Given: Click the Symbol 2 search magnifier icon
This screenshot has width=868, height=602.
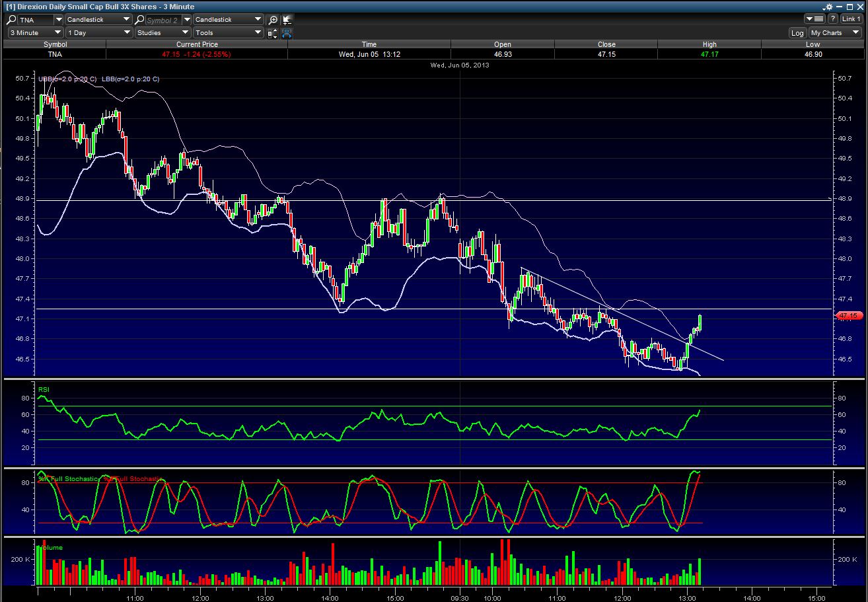Looking at the screenshot, I should coord(140,20).
